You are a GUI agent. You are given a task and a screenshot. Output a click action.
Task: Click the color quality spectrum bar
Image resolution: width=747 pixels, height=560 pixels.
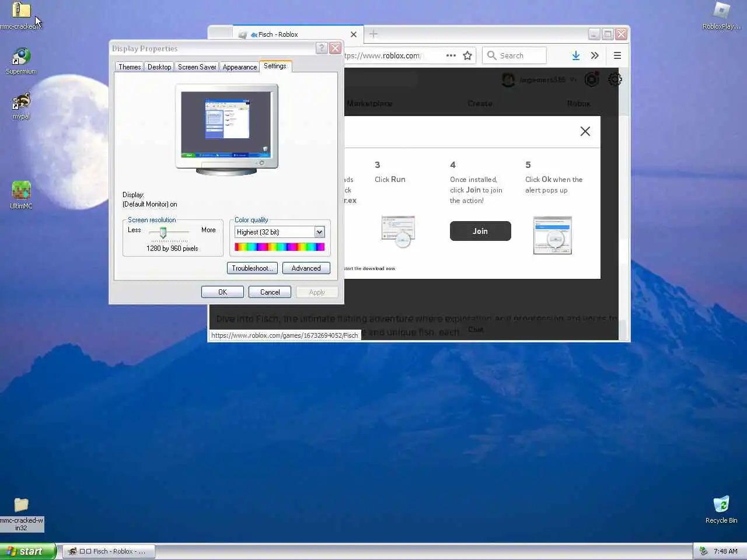point(280,247)
